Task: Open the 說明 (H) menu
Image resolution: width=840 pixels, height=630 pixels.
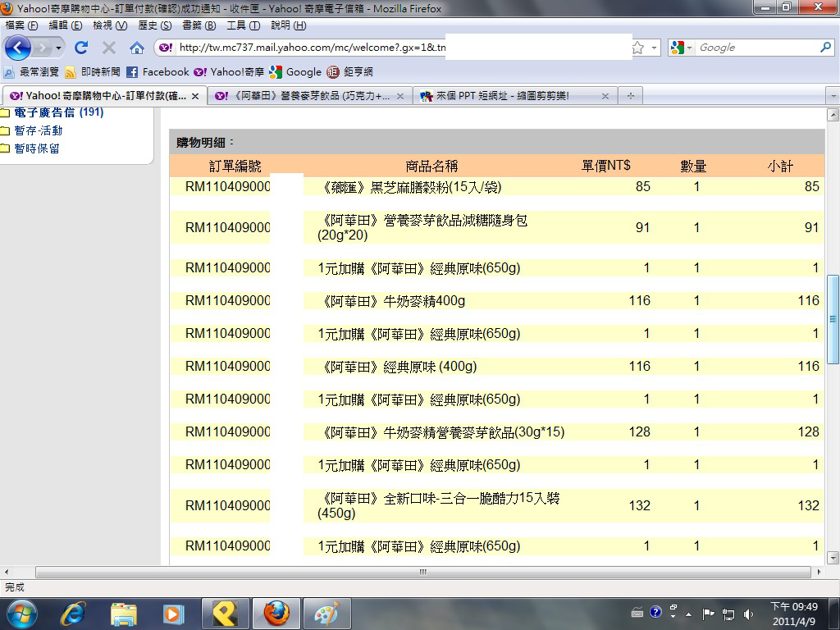Action: (x=288, y=25)
